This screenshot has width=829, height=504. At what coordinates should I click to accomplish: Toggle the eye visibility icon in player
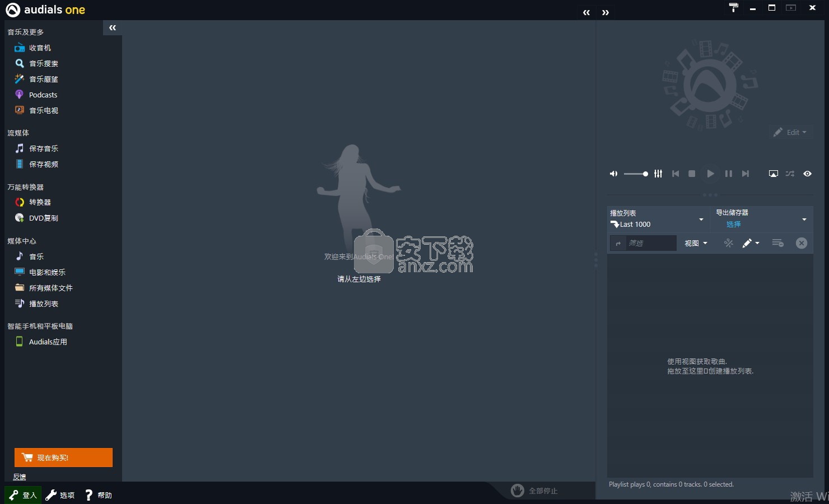pyautogui.click(x=807, y=174)
